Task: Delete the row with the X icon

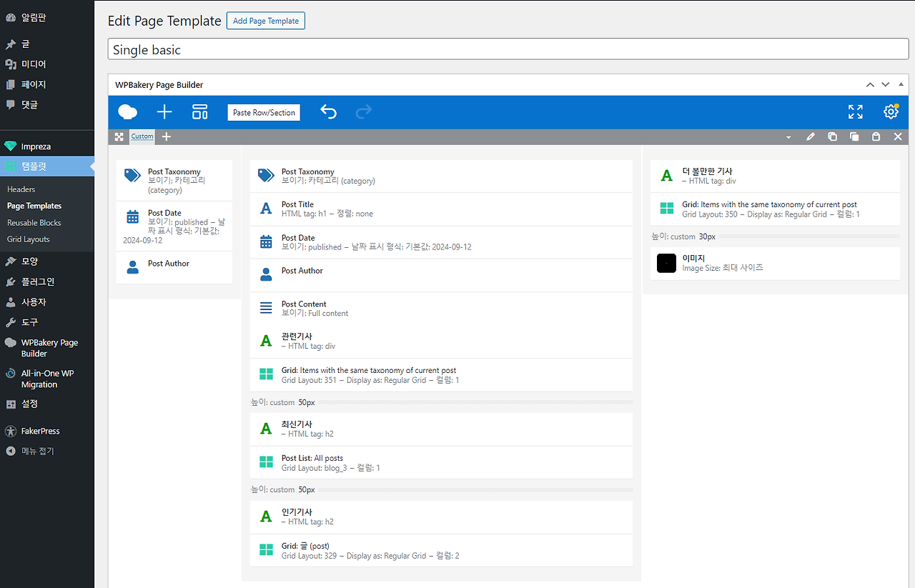Action: tap(898, 136)
